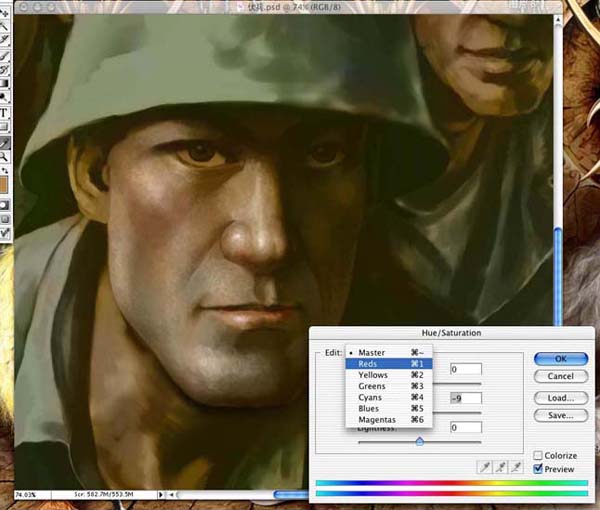The height and width of the screenshot is (510, 600).
Task: Pick the first eyedropper in Hue/Saturation dialog
Action: click(x=485, y=467)
